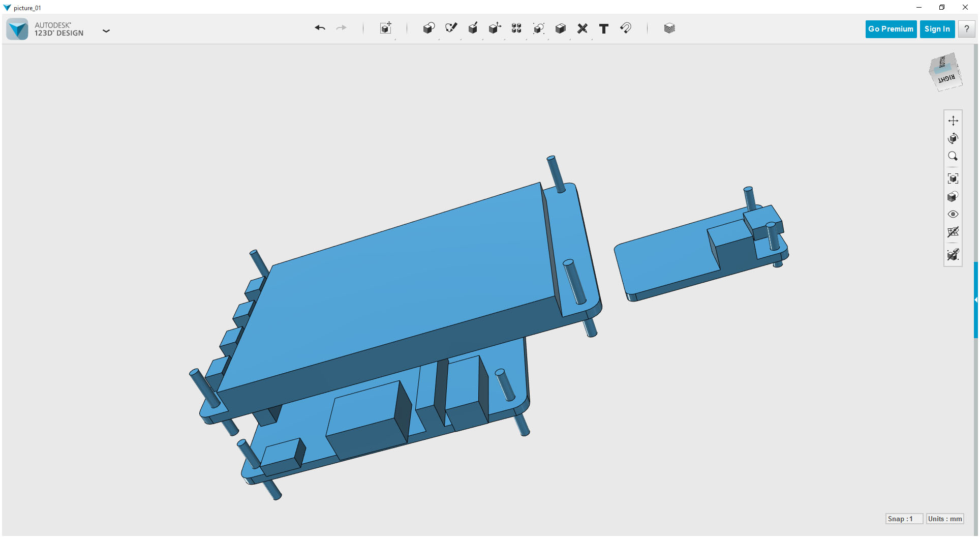Open the Modify tools

[495, 28]
